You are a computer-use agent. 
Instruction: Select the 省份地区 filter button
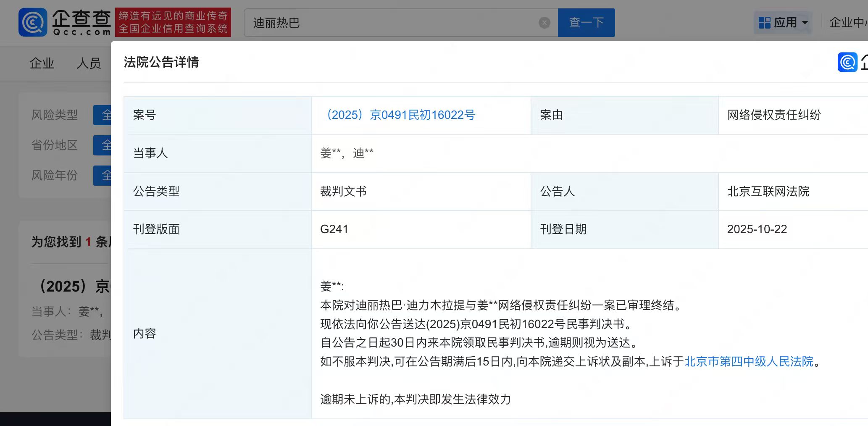pos(102,145)
